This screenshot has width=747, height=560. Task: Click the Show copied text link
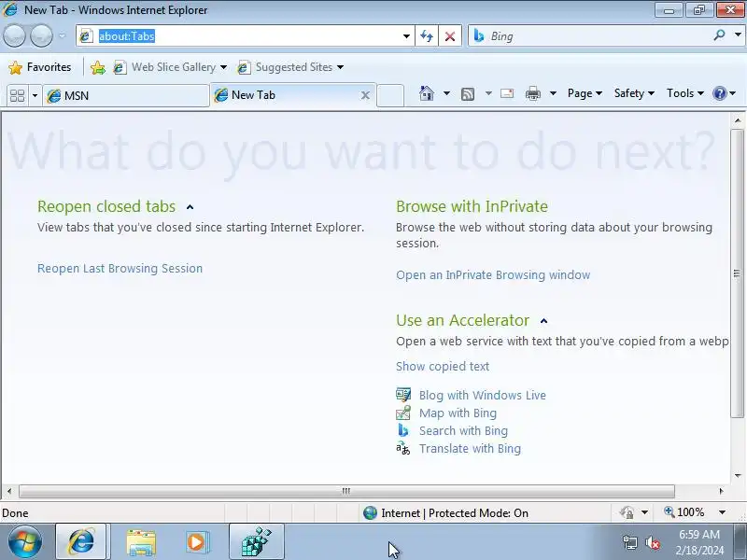point(443,366)
